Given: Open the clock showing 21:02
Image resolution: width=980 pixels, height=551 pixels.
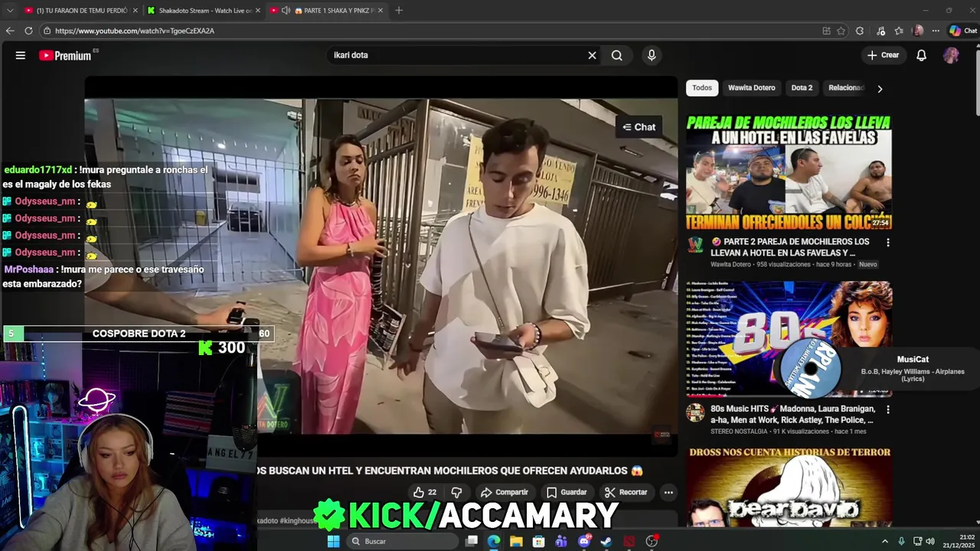Looking at the screenshot, I should click(x=959, y=541).
